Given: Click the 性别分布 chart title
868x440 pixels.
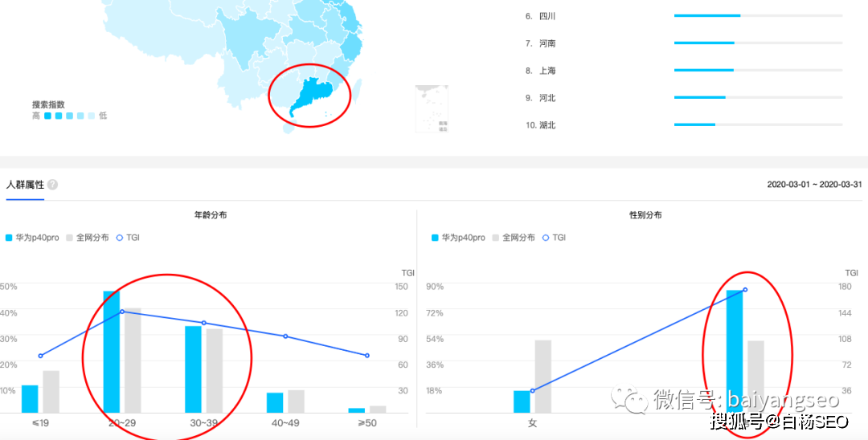Looking at the screenshot, I should (645, 215).
